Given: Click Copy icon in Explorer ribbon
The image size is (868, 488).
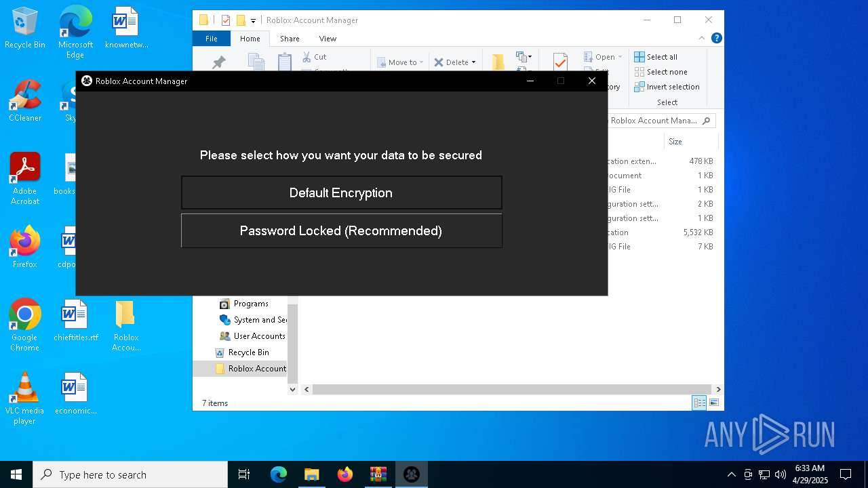Looking at the screenshot, I should (x=256, y=62).
